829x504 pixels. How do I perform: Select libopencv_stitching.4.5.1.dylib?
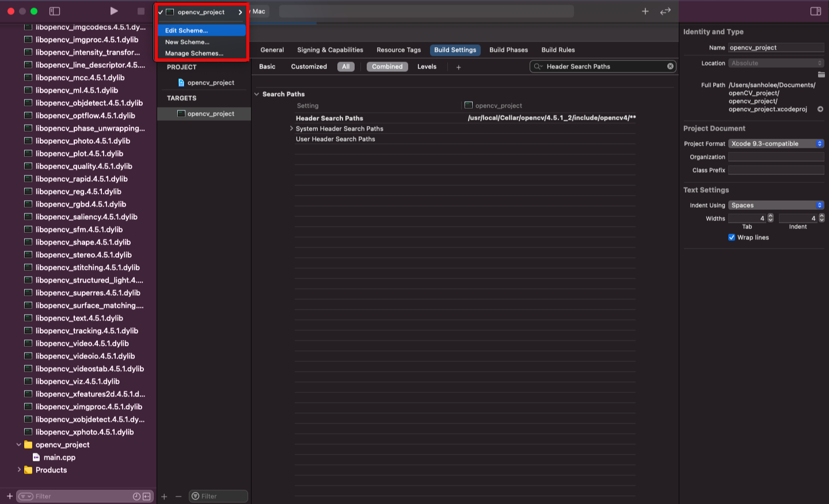click(x=88, y=268)
